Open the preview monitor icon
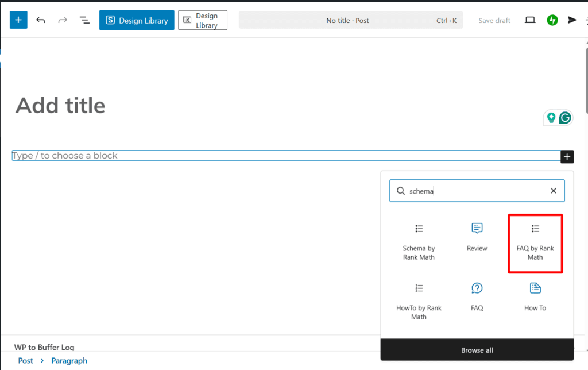Viewport: 588px width, 370px height. click(x=529, y=20)
